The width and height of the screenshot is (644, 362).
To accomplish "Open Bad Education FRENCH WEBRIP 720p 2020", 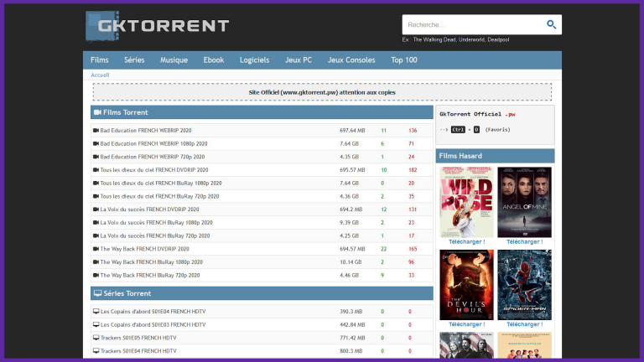I will click(153, 157).
